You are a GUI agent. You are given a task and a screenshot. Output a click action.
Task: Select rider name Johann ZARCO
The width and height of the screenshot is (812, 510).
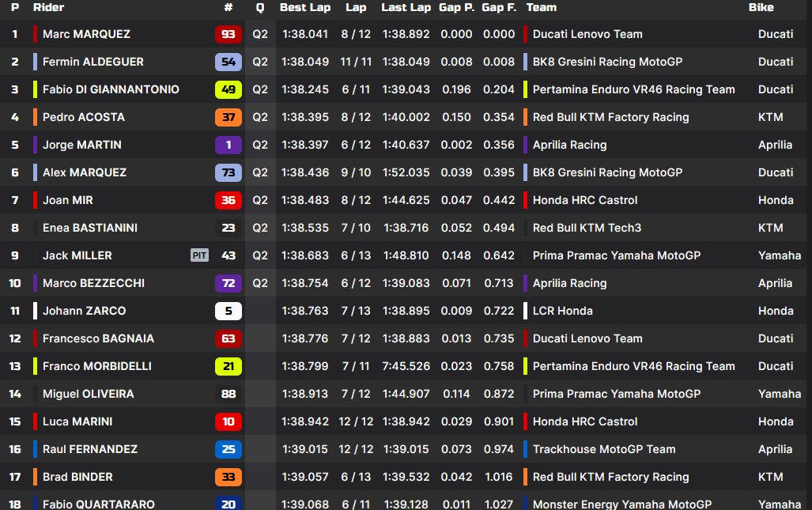click(84, 312)
